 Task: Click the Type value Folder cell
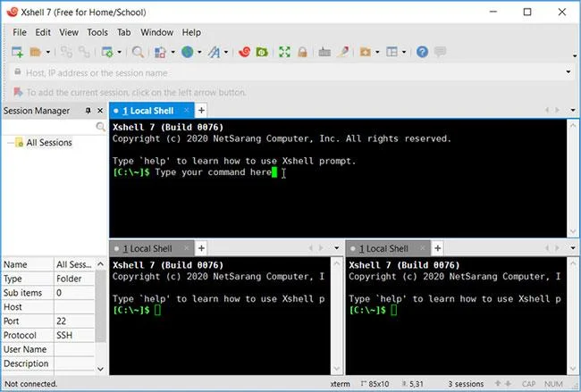tap(74, 279)
